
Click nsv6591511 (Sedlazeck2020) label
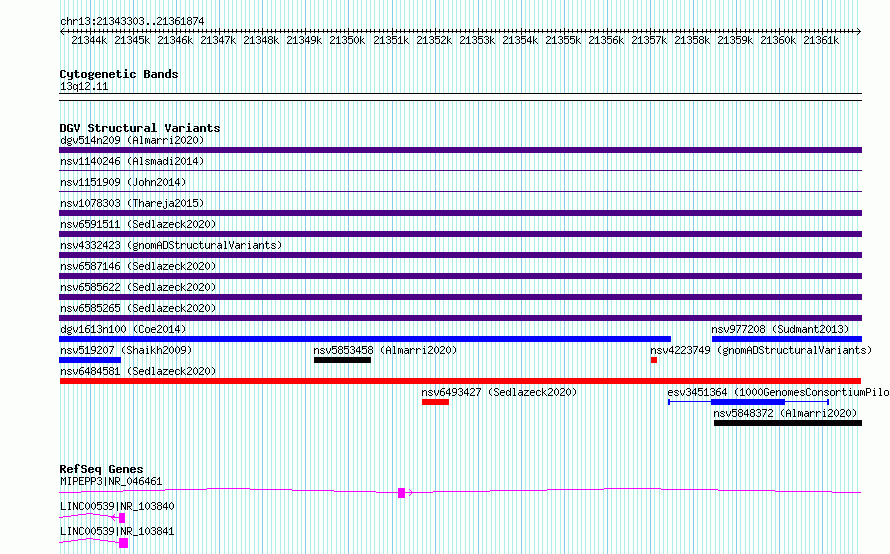(138, 224)
